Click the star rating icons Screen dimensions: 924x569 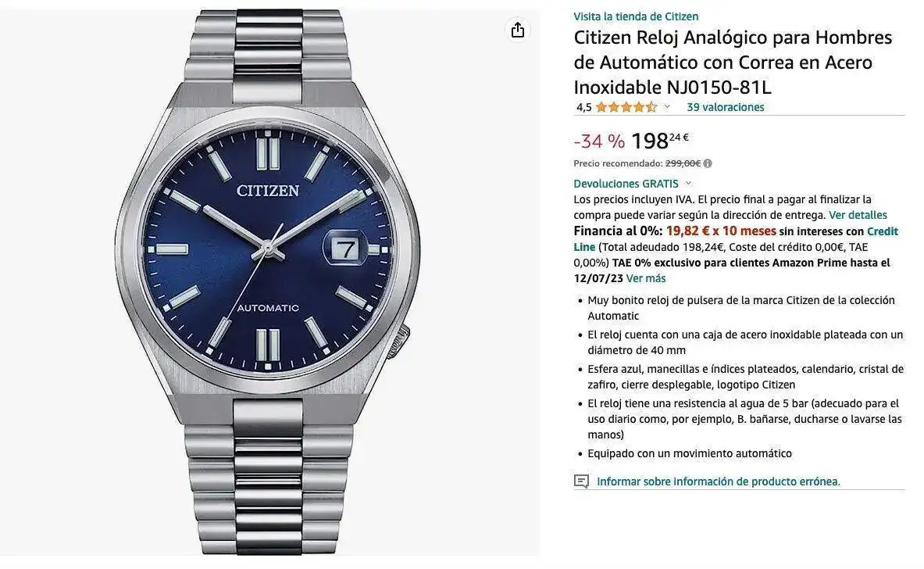626,107
